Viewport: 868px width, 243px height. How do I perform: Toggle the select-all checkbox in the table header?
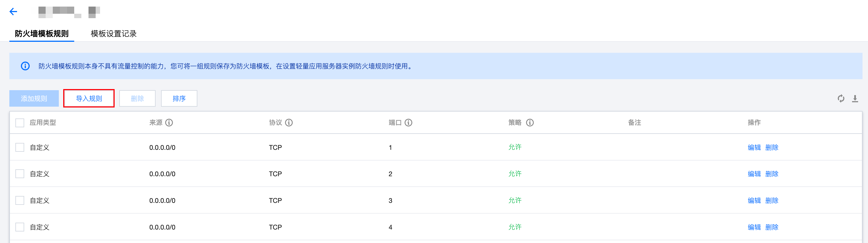click(20, 123)
